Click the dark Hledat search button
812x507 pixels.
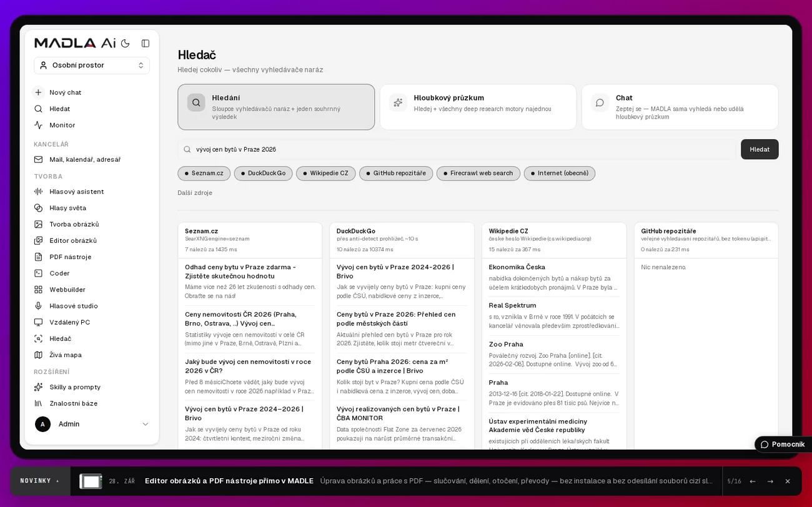pos(760,149)
